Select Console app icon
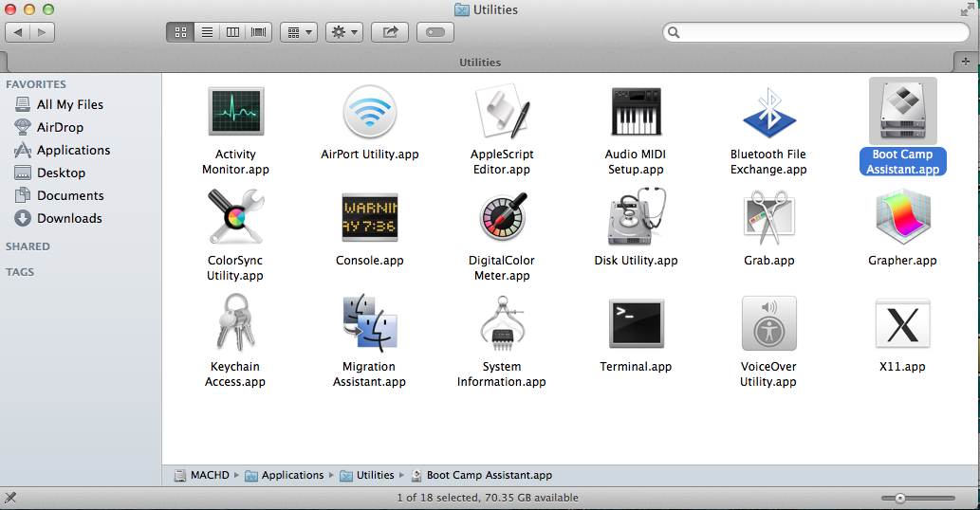This screenshot has width=980, height=510. [x=370, y=217]
